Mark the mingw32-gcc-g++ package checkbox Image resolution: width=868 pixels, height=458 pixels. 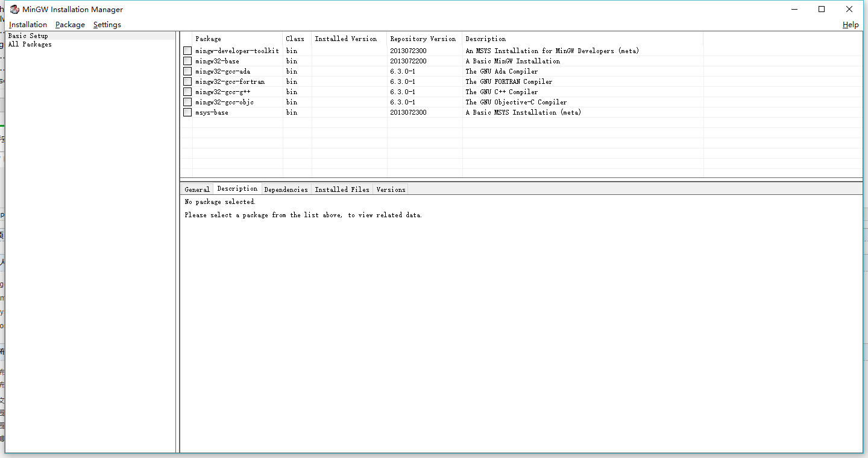coord(187,92)
